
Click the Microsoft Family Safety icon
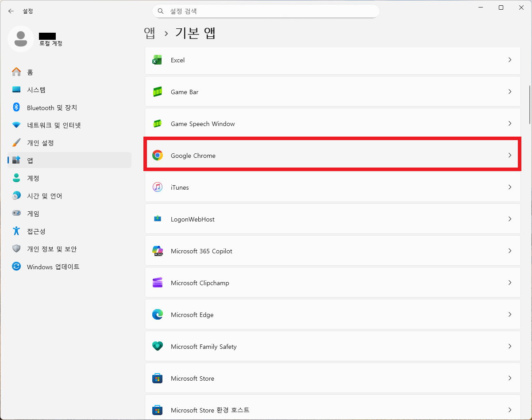[x=157, y=346]
